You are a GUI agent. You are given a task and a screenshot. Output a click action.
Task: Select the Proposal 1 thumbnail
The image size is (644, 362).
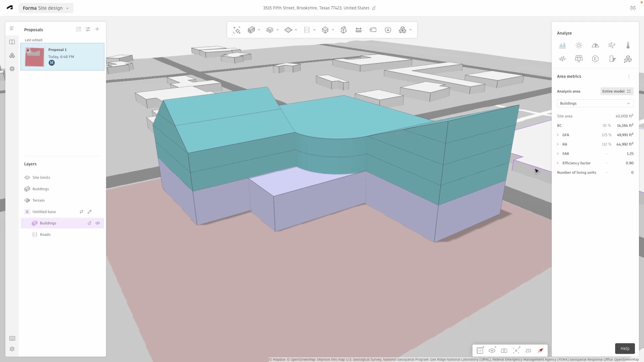click(35, 57)
